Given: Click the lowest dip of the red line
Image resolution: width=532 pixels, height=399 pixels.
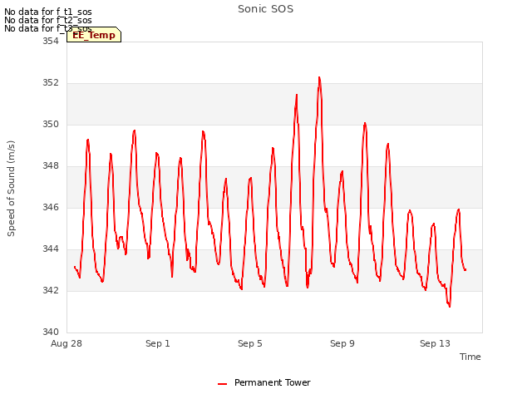Looking at the screenshot, I should click(450, 307).
